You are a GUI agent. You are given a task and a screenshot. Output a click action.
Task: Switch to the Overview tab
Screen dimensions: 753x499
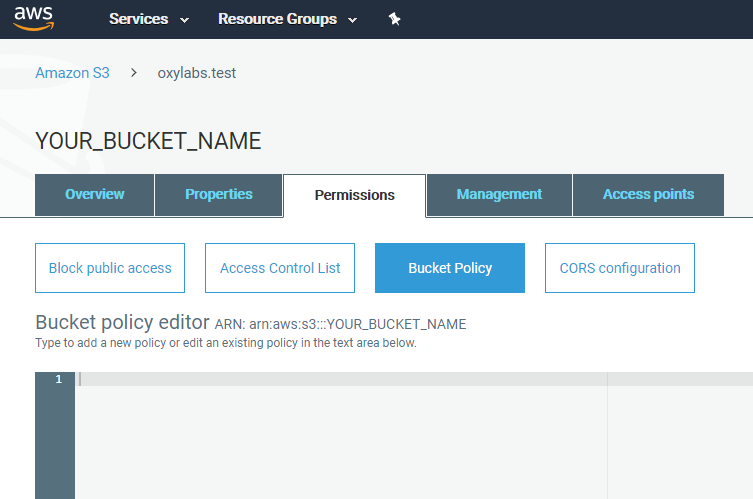94,195
